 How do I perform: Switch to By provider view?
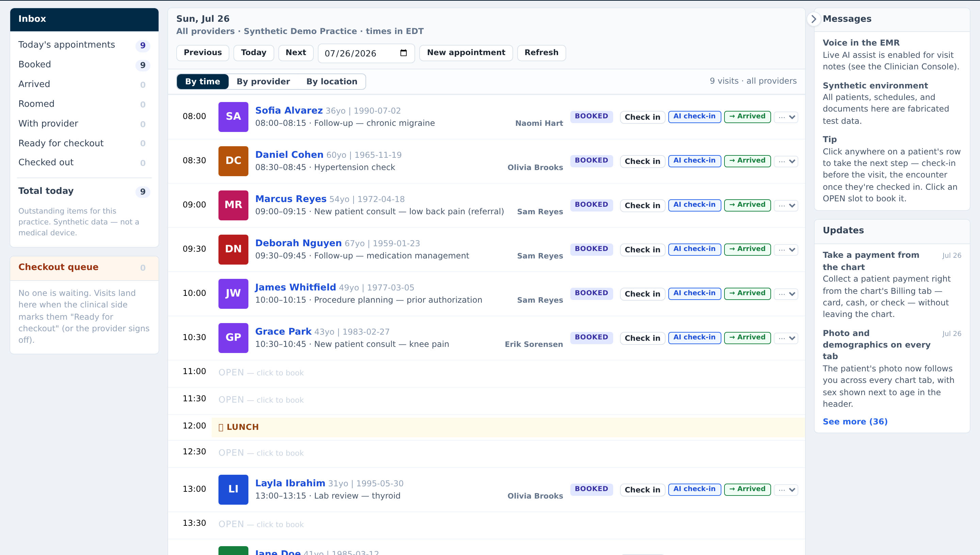(263, 82)
